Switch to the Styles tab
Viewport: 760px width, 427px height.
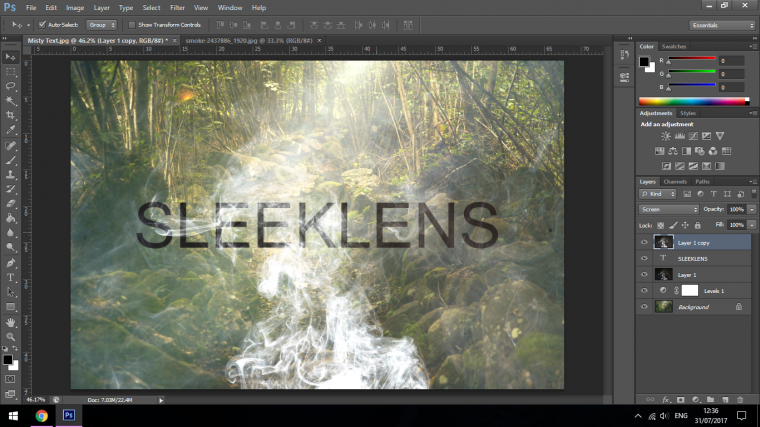688,113
